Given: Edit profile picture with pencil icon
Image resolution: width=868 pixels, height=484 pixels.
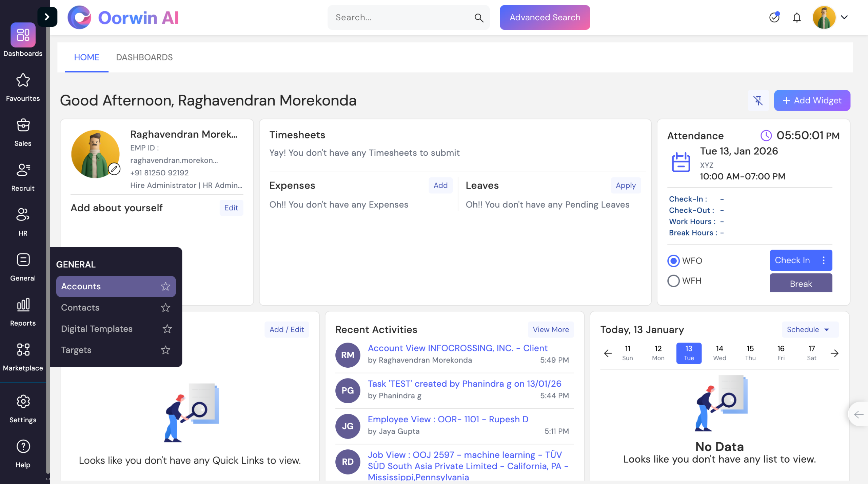Looking at the screenshot, I should [x=114, y=169].
